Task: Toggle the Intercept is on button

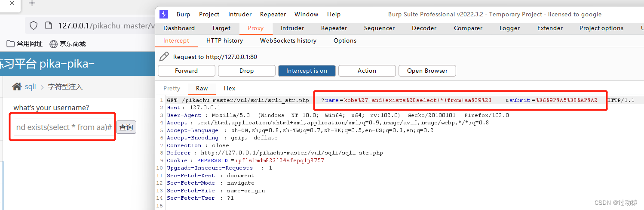Action: pos(307,71)
